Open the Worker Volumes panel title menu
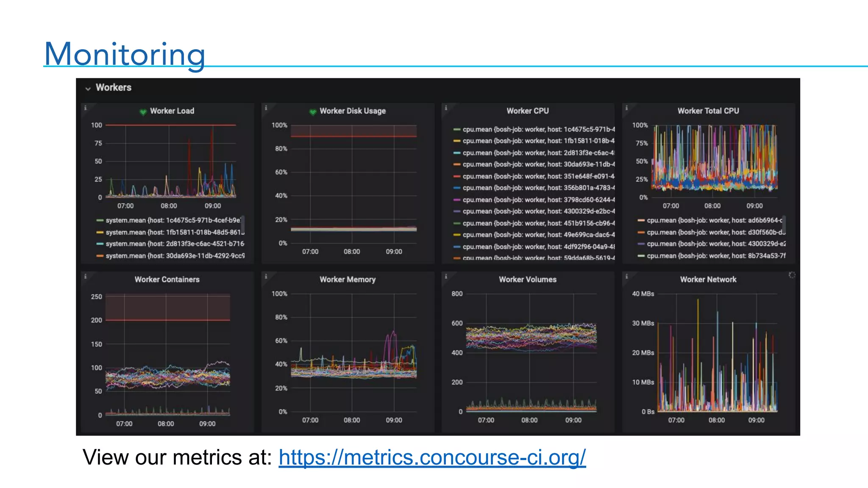Image resolution: width=868 pixels, height=488 pixels. click(x=527, y=280)
